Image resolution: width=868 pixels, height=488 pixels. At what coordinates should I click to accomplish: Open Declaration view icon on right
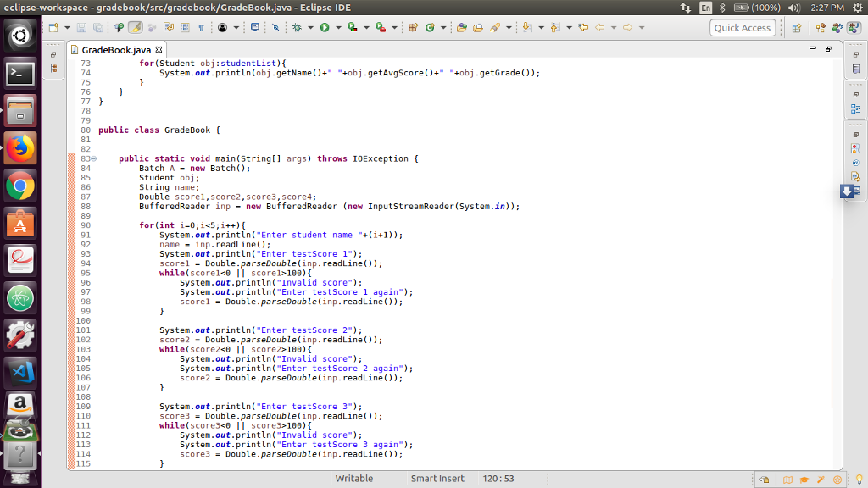coord(856,176)
